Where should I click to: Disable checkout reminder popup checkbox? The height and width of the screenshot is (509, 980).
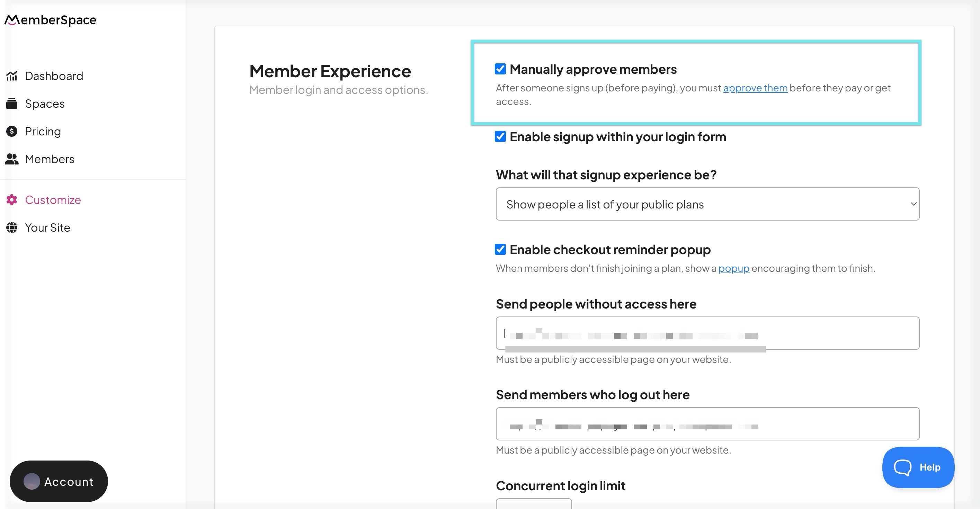coord(500,250)
